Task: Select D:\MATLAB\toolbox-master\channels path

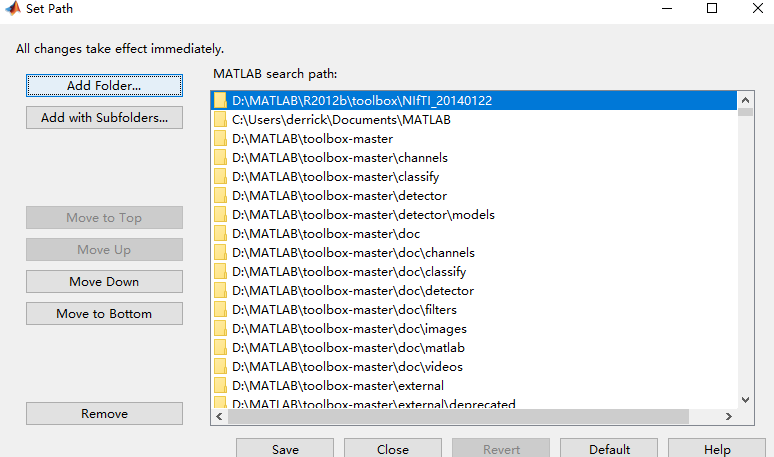Action: tap(474, 157)
